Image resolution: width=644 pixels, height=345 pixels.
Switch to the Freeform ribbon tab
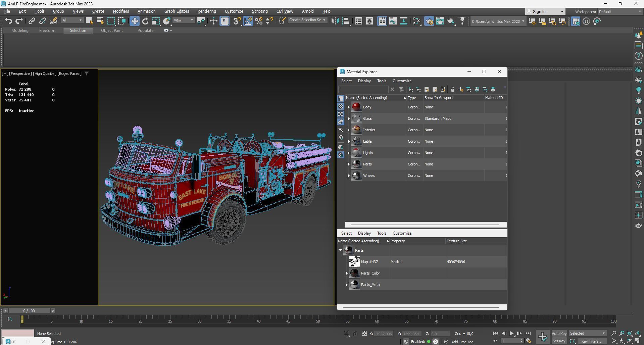47,31
